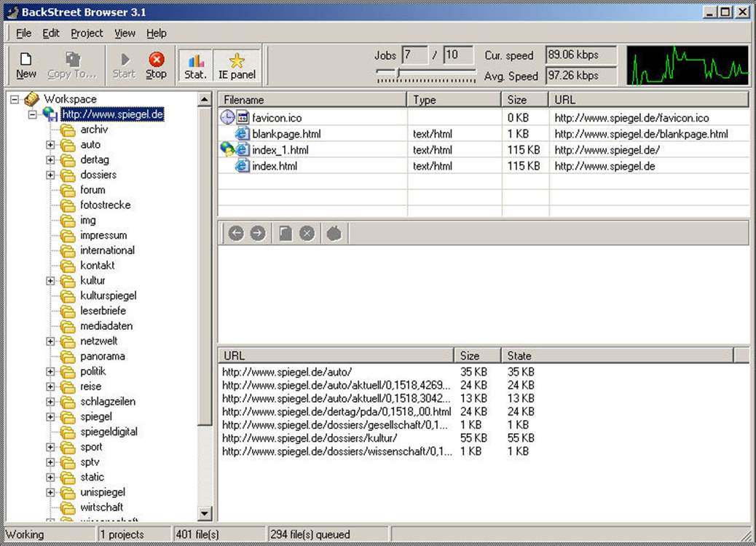Expand the politik folder
This screenshot has height=546, width=756.
click(50, 371)
